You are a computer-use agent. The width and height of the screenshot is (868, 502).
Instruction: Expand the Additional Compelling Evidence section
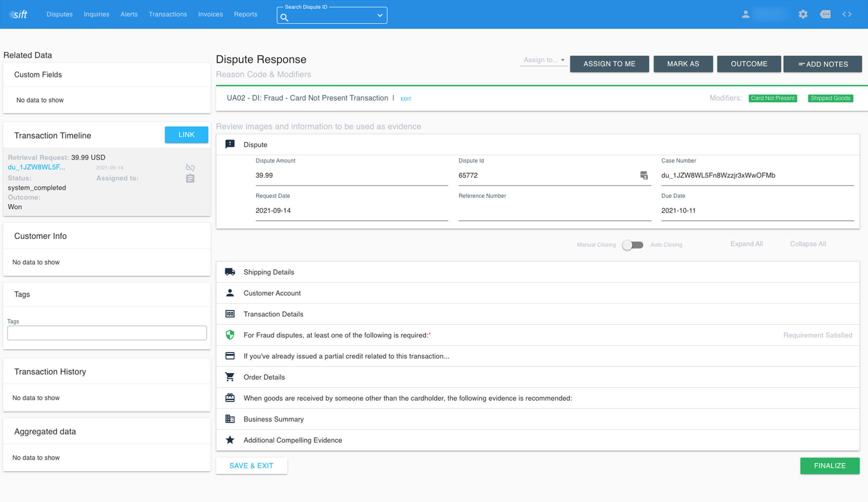292,440
